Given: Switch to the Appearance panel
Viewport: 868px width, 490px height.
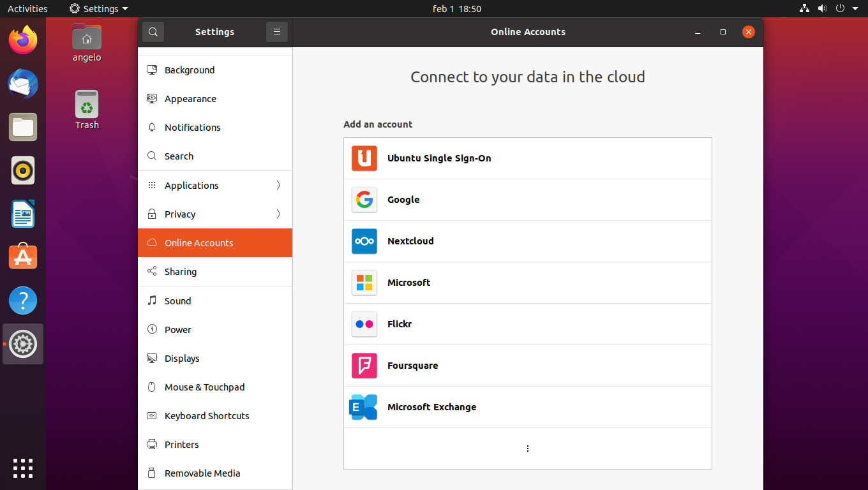Looking at the screenshot, I should pos(215,99).
